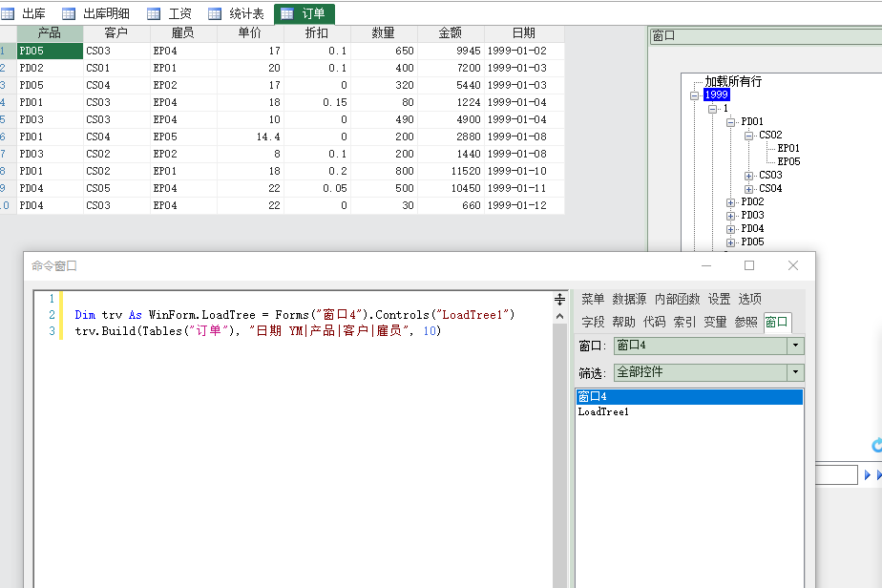
Task: Open the 窗口 dropdown showing 窗口4
Action: [x=795, y=346]
